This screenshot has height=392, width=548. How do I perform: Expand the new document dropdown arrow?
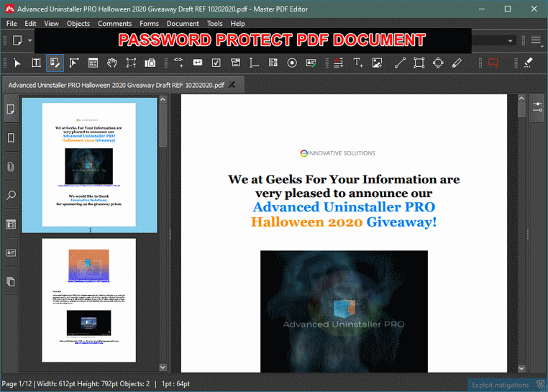point(29,40)
